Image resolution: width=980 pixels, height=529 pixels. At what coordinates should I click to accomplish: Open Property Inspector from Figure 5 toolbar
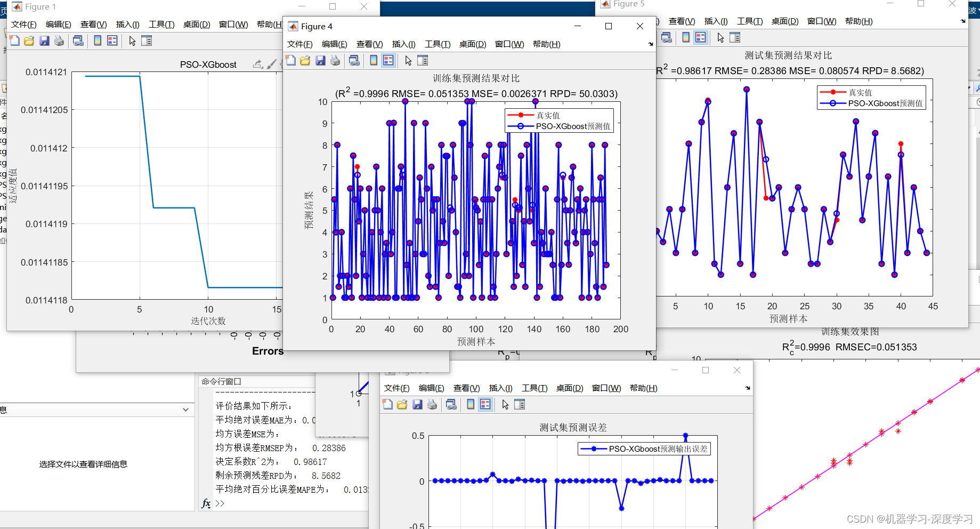coord(735,37)
